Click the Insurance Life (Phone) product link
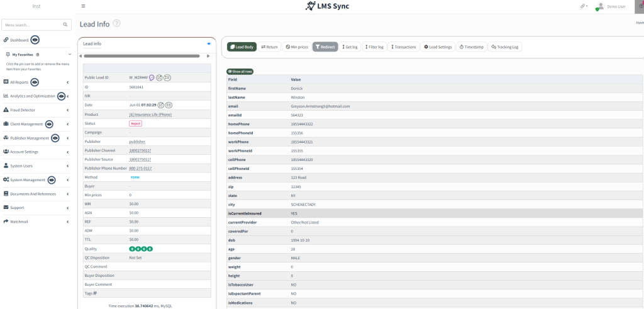Image resolution: width=644 pixels, height=309 pixels. (150, 115)
